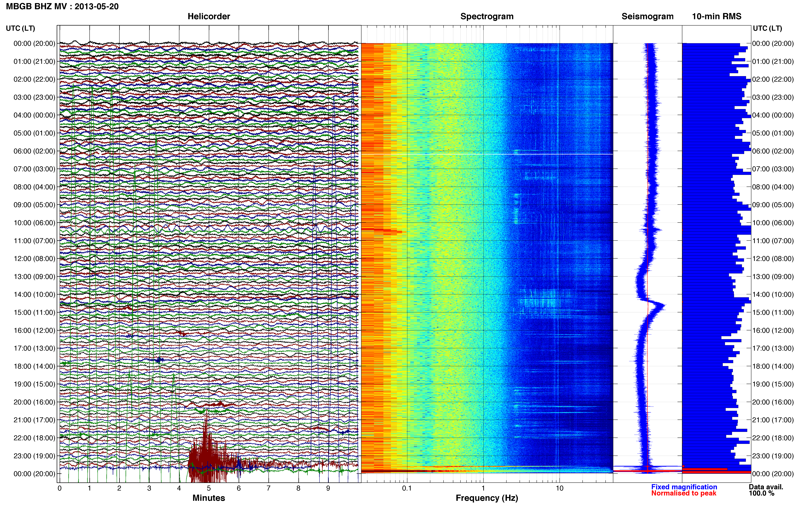Click the 10-min RMS panel heading
Viewport: 812px width, 508px height.
(x=717, y=16)
